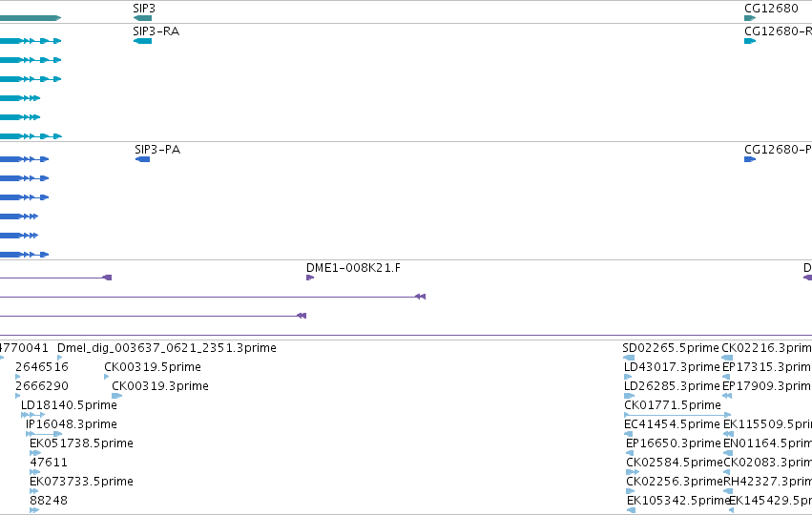Click the cyan SIP3-RA transcript glyph
This screenshot has height=515, width=812.
click(142, 41)
